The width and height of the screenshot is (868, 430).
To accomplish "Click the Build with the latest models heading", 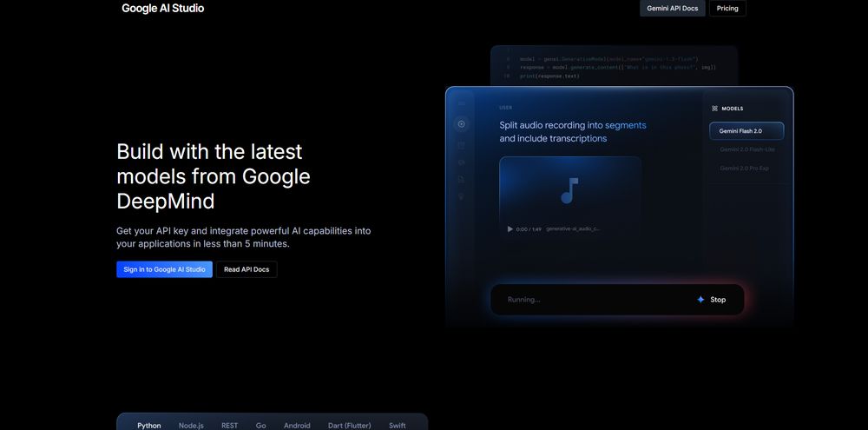I will [214, 176].
